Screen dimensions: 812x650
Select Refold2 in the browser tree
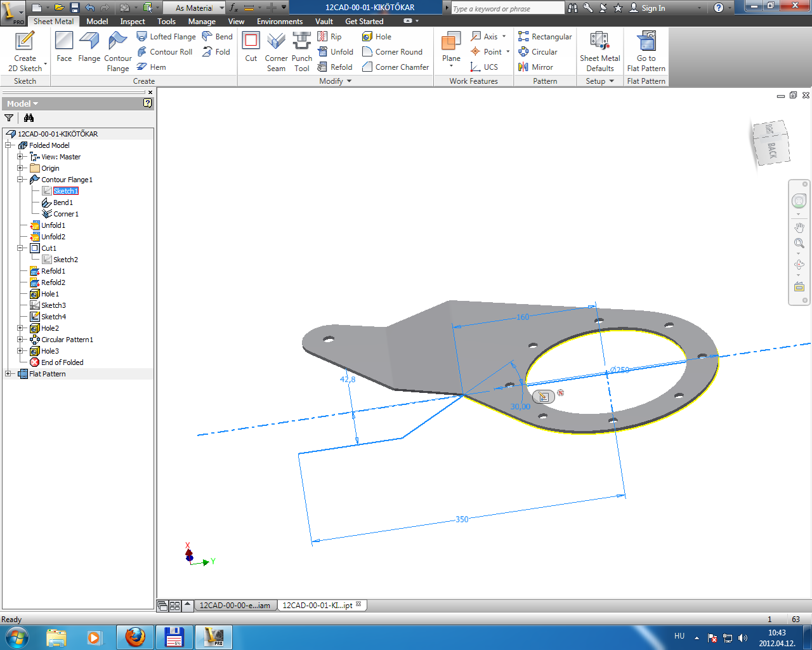(x=48, y=282)
